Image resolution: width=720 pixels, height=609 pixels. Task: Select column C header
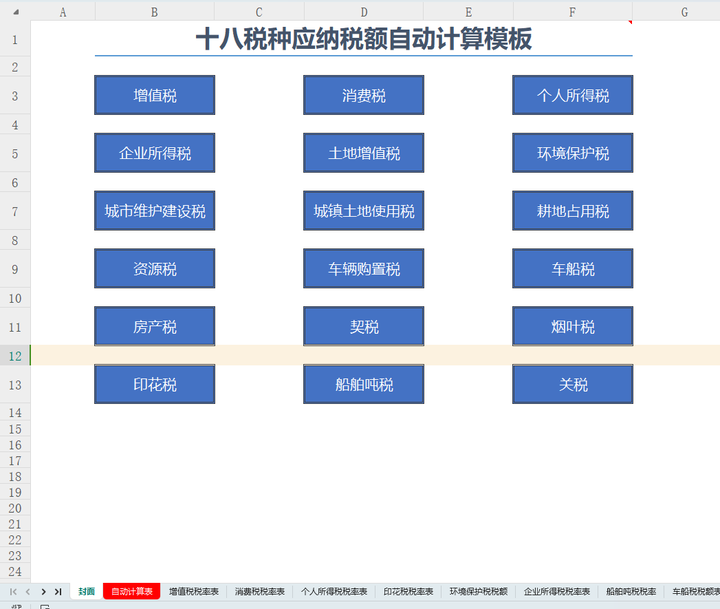(259, 12)
